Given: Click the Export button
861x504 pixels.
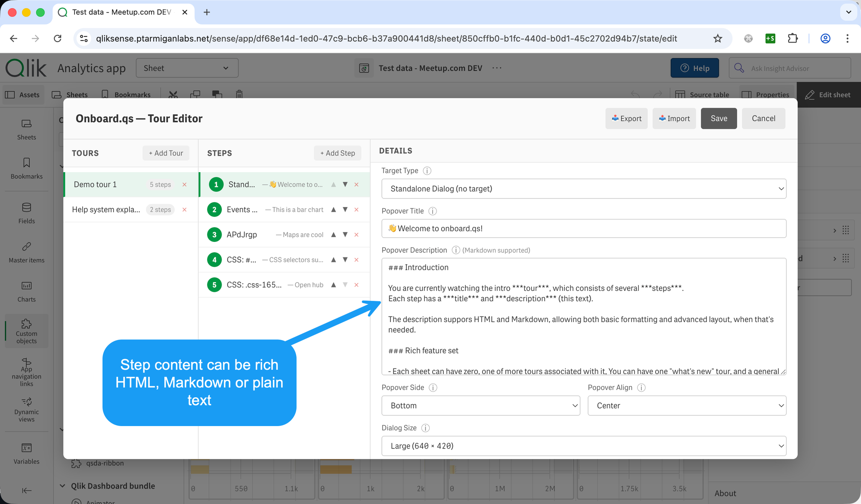Looking at the screenshot, I should pos(626,118).
